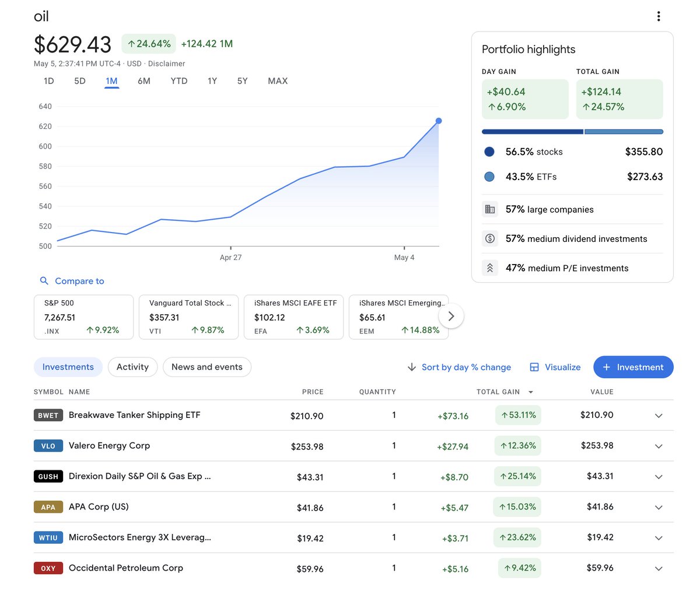Click the ETFs segment of allocation bar

point(624,132)
